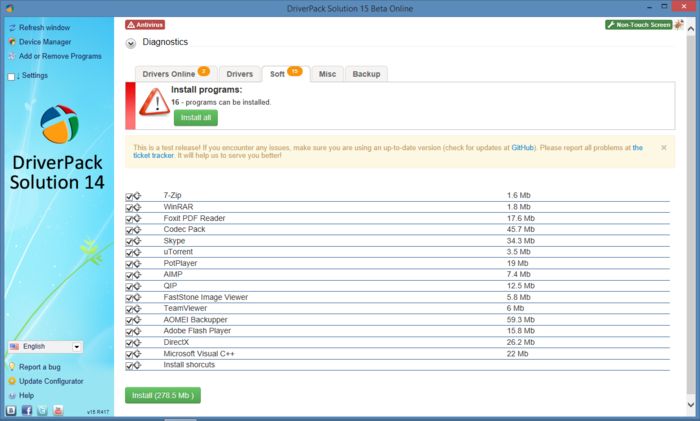700x421 pixels.
Task: Click the 45.7 Mb size value
Action: click(x=521, y=229)
